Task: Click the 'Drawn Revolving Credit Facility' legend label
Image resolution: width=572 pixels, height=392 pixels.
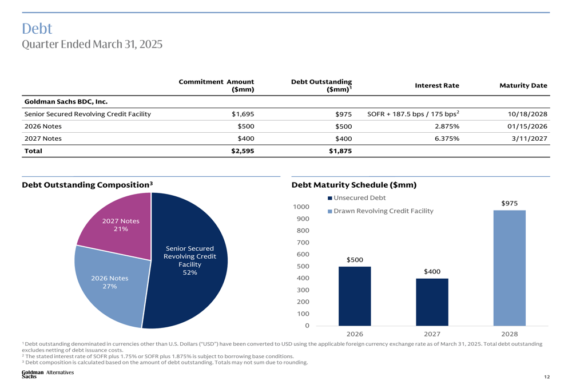Action: point(383,211)
